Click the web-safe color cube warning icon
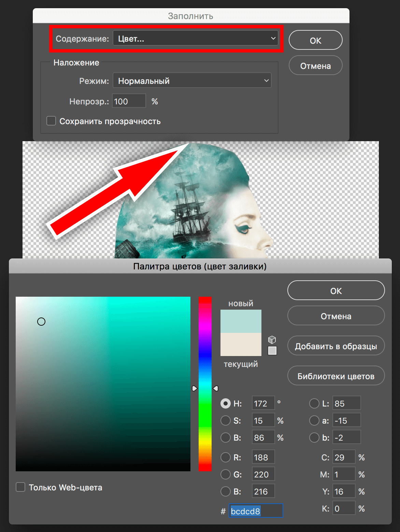The width and height of the screenshot is (400, 532). pyautogui.click(x=272, y=340)
